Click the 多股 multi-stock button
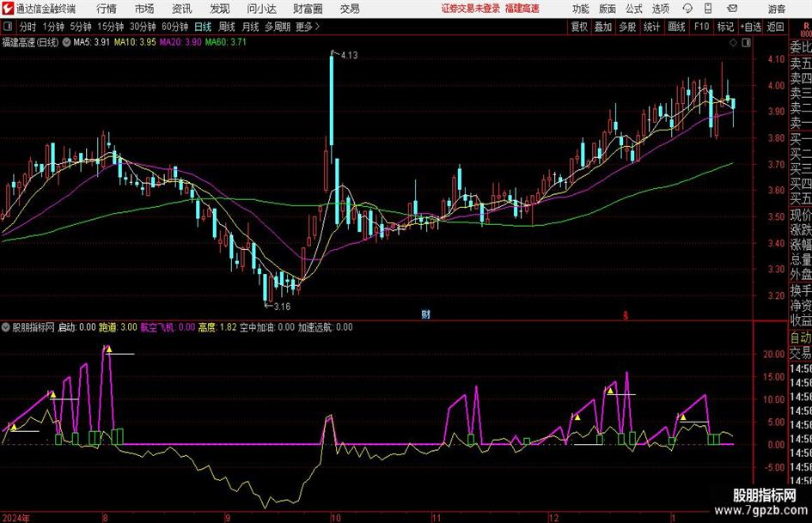The height and width of the screenshot is (523, 812). [627, 27]
